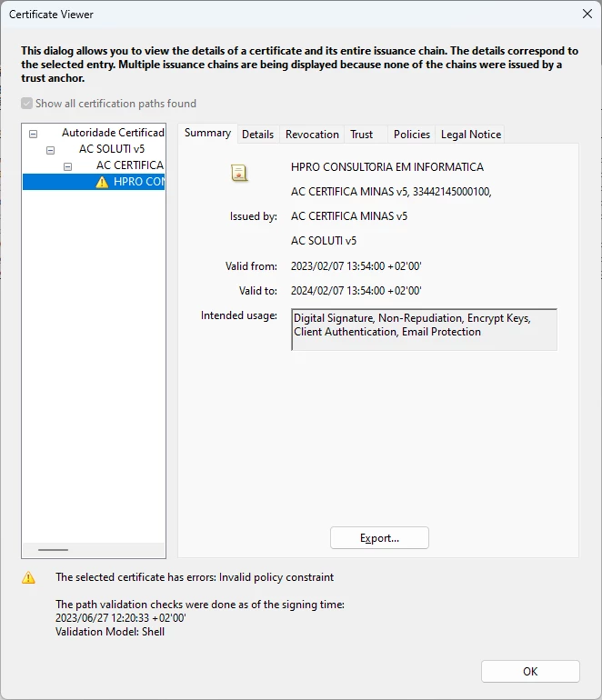The image size is (602, 700).
Task: Collapse the AC SOLUTI v5 tree node
Action: coord(50,150)
